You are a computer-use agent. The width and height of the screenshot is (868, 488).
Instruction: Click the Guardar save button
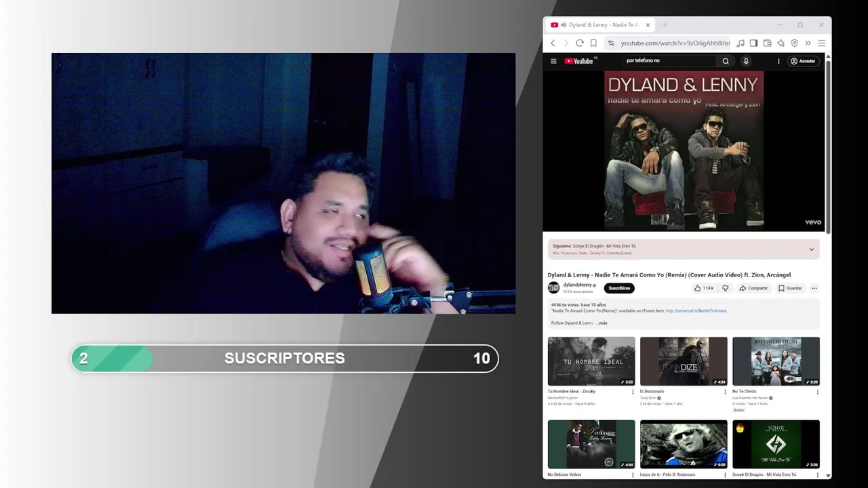790,288
